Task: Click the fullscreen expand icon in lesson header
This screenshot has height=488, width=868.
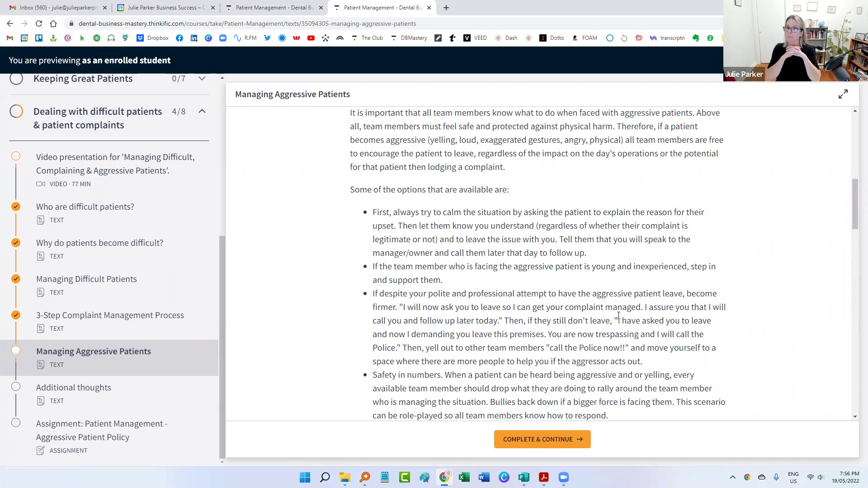Action: pyautogui.click(x=843, y=94)
